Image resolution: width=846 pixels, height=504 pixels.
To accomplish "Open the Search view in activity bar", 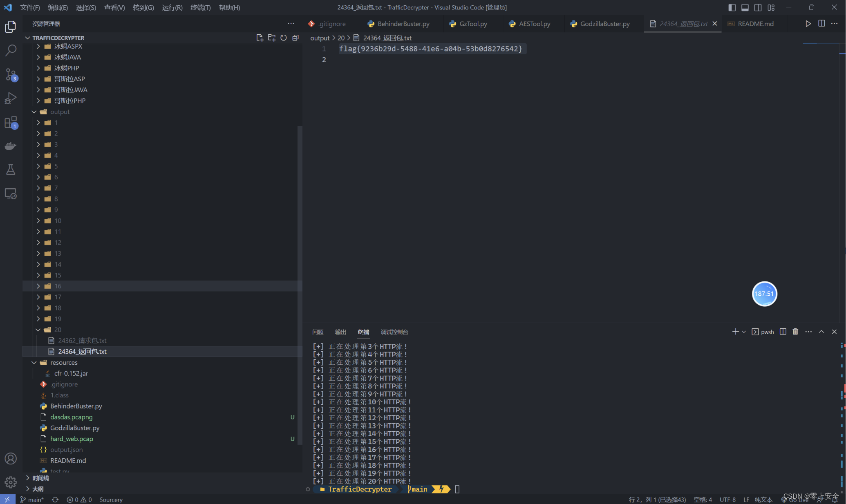I will 11,50.
